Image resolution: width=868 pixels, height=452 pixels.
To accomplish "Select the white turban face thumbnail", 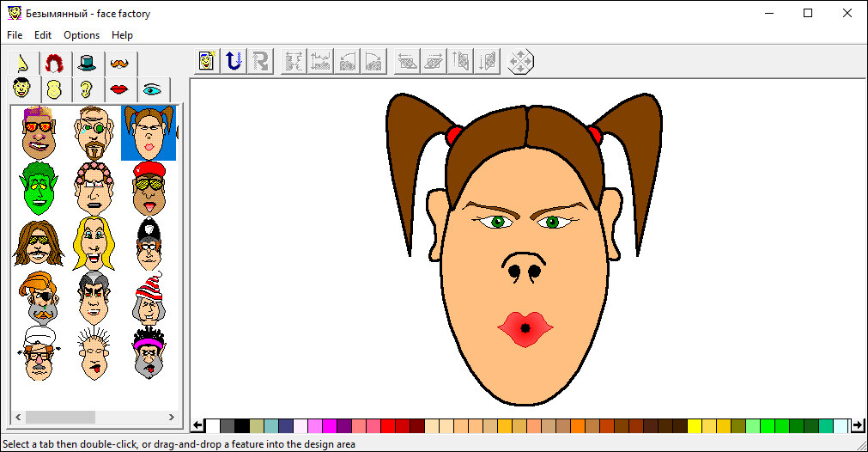I will click(39, 353).
